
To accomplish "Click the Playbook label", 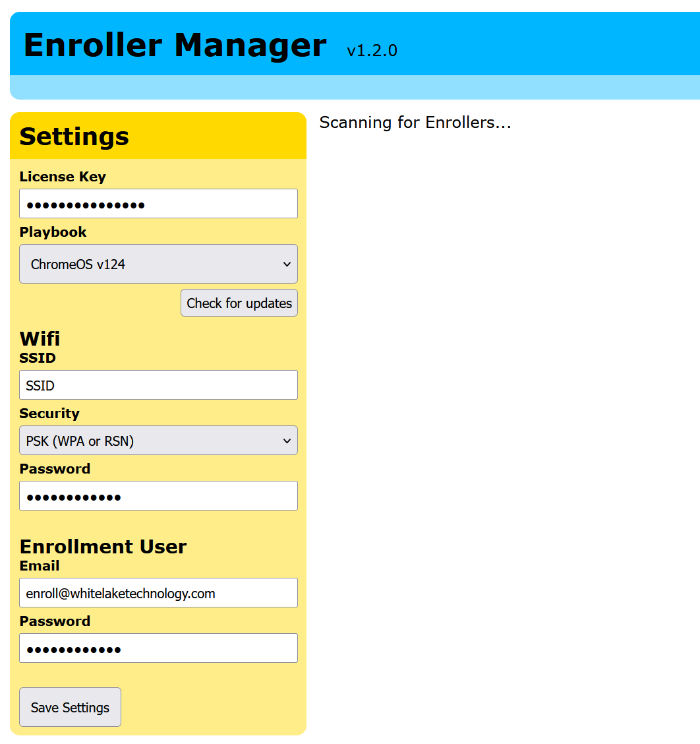I will 53,232.
